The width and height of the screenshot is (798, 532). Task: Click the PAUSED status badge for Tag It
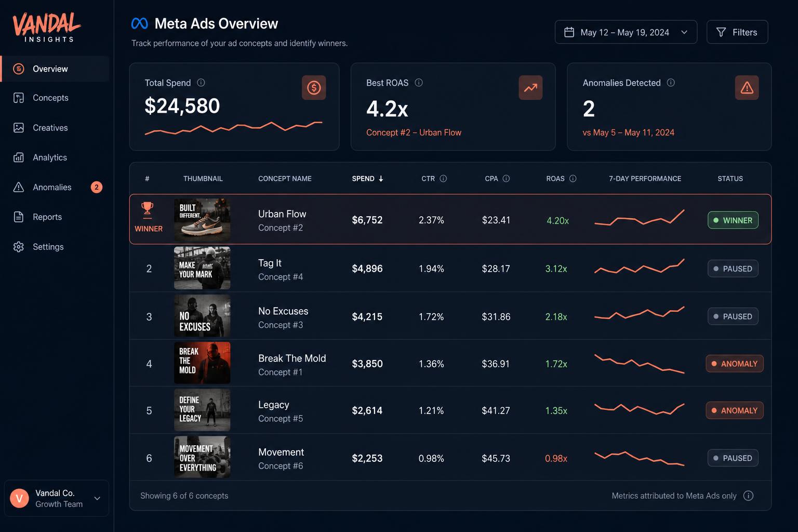(x=733, y=269)
